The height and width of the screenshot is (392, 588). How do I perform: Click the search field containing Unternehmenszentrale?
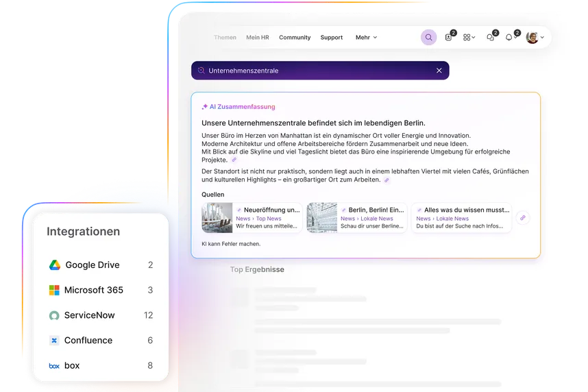320,71
